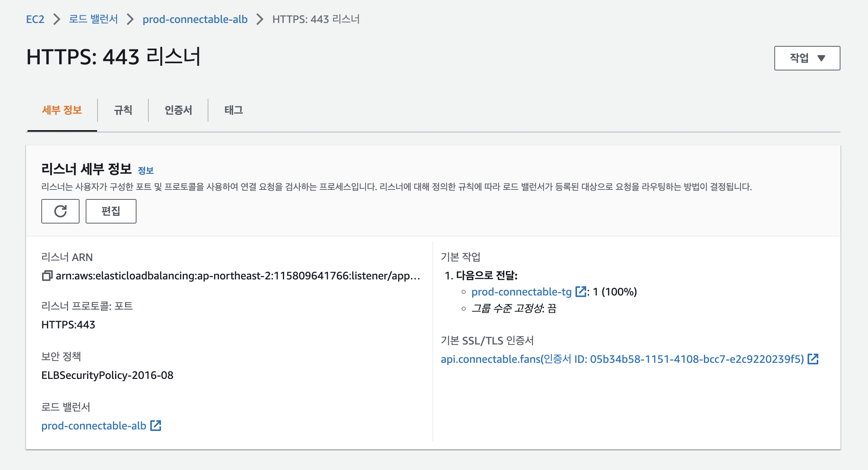This screenshot has width=868, height=470.
Task: Open EC2 breadcrumb link
Action: [x=35, y=19]
